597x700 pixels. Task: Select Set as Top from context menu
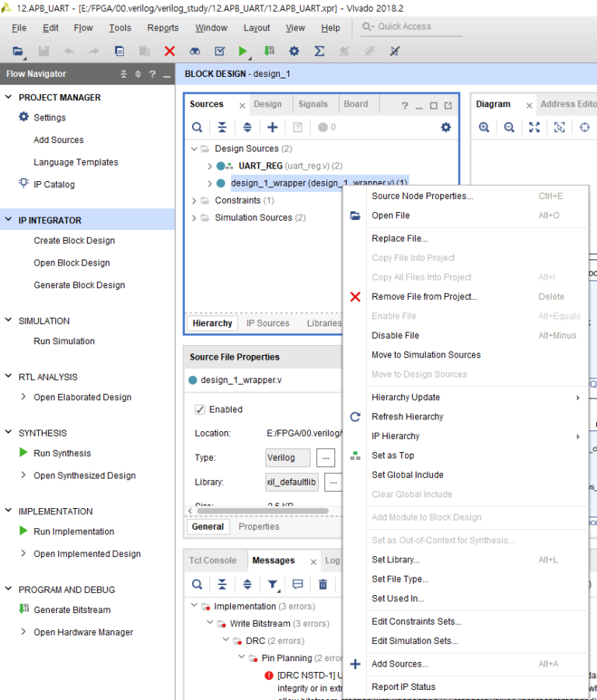(x=393, y=455)
